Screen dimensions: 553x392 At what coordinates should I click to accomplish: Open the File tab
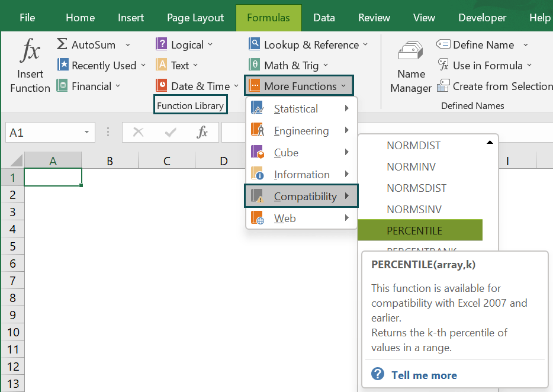[x=27, y=18]
